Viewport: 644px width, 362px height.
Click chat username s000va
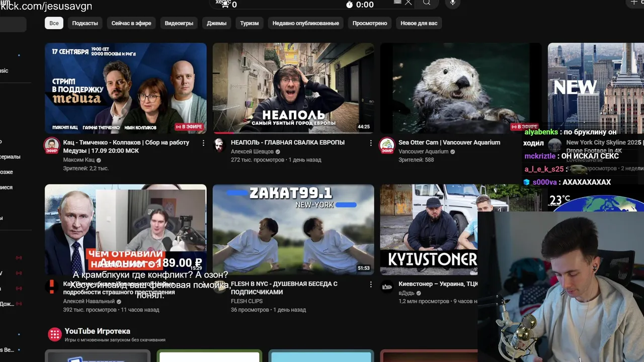[x=545, y=182]
